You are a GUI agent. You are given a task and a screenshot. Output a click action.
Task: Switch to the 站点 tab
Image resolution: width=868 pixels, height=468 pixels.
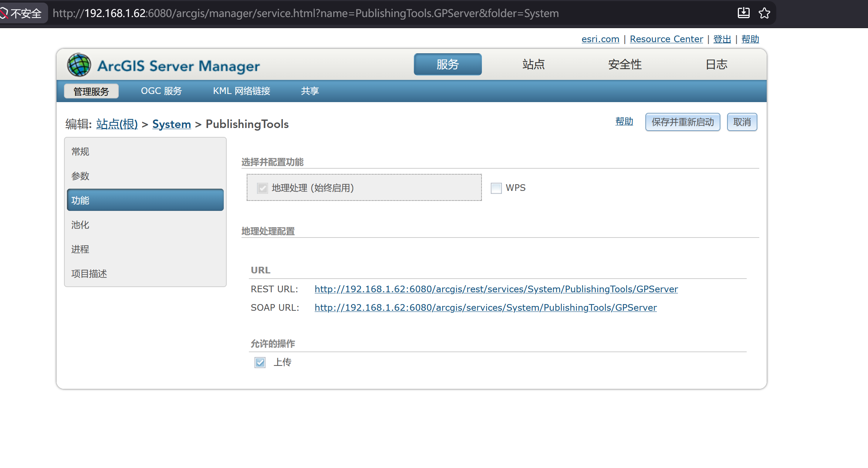click(533, 64)
